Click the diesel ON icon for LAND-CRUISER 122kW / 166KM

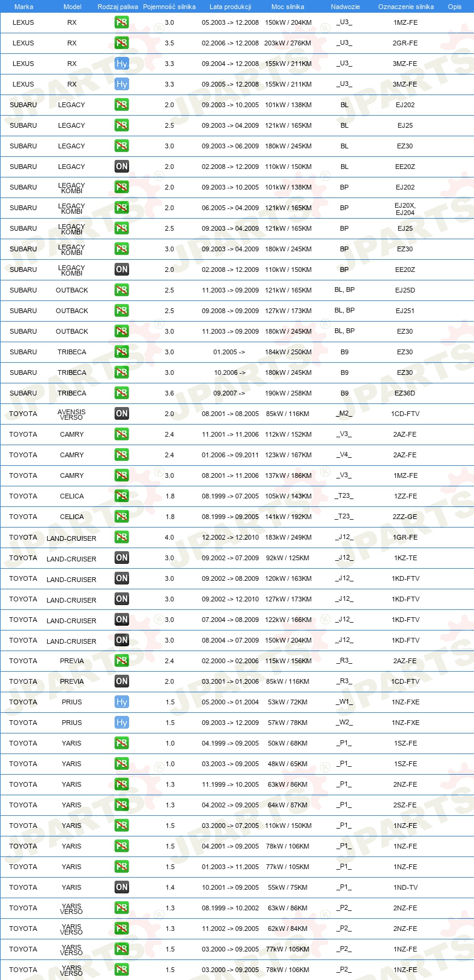point(122,620)
